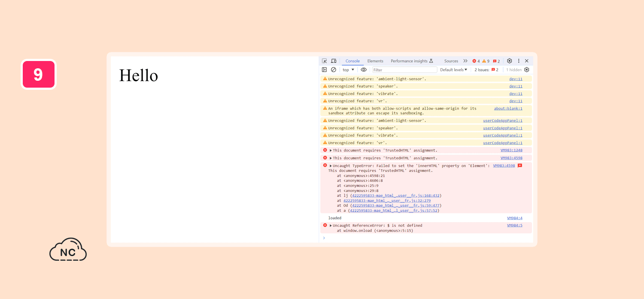Open the Sources tab

[451, 61]
